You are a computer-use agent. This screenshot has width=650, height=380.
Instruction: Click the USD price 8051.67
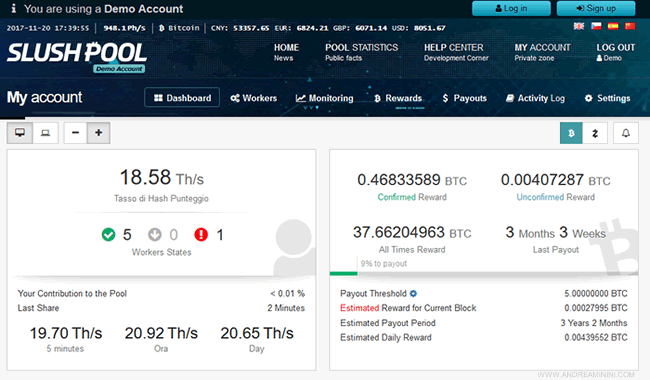[x=429, y=28]
